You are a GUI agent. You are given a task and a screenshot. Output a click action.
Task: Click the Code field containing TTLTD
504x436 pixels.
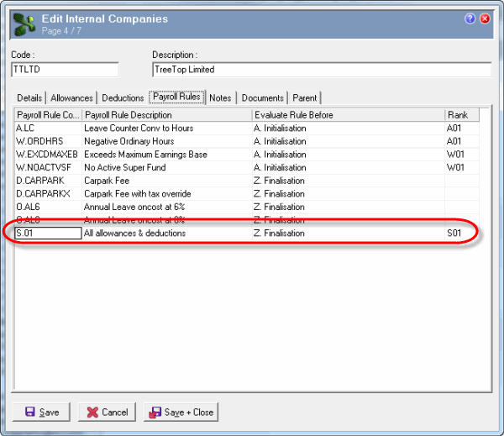(x=65, y=70)
